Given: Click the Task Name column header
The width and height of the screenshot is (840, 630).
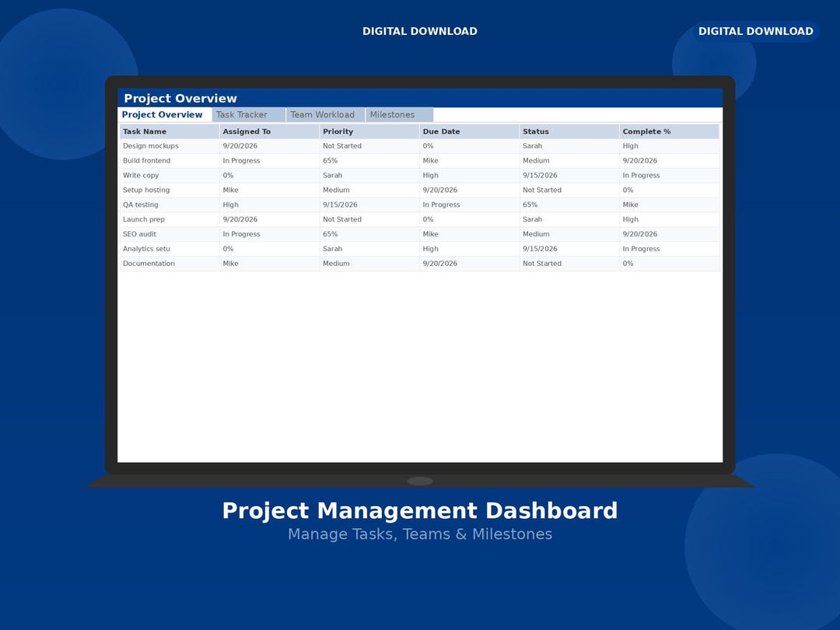Looking at the screenshot, I should coord(170,131).
